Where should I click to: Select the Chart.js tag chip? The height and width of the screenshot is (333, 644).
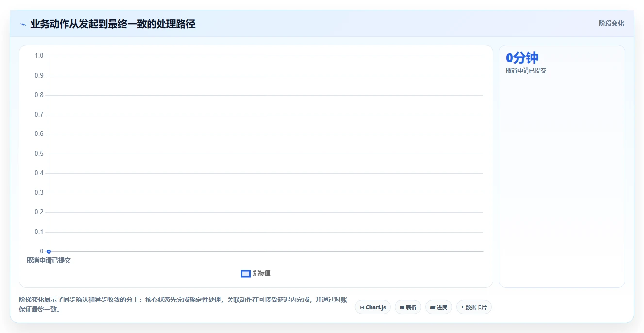click(373, 307)
